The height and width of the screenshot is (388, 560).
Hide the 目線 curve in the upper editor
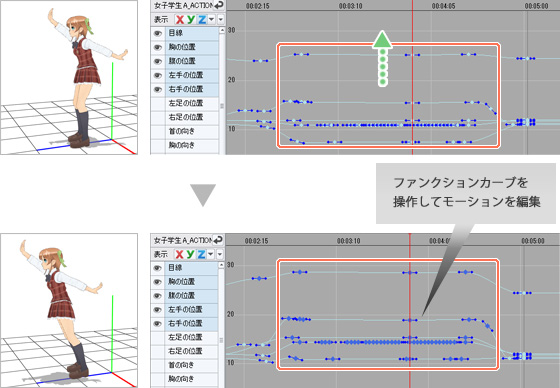[158, 33]
